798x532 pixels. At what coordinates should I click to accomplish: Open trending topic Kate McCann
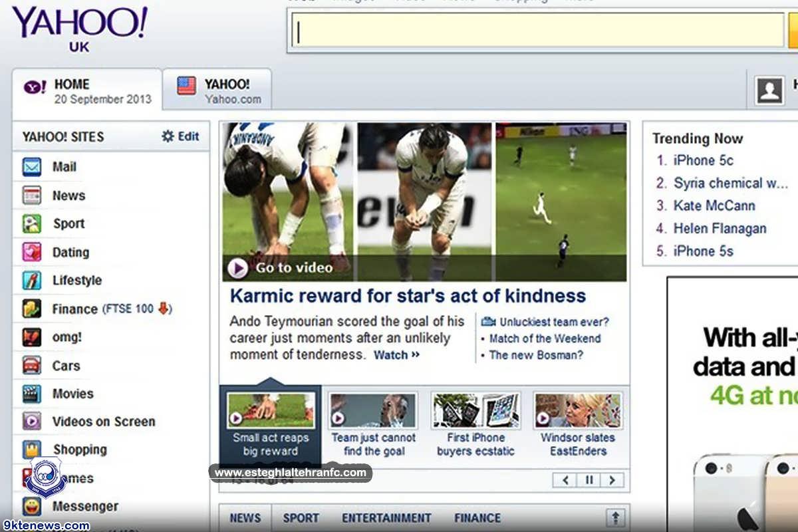click(714, 205)
